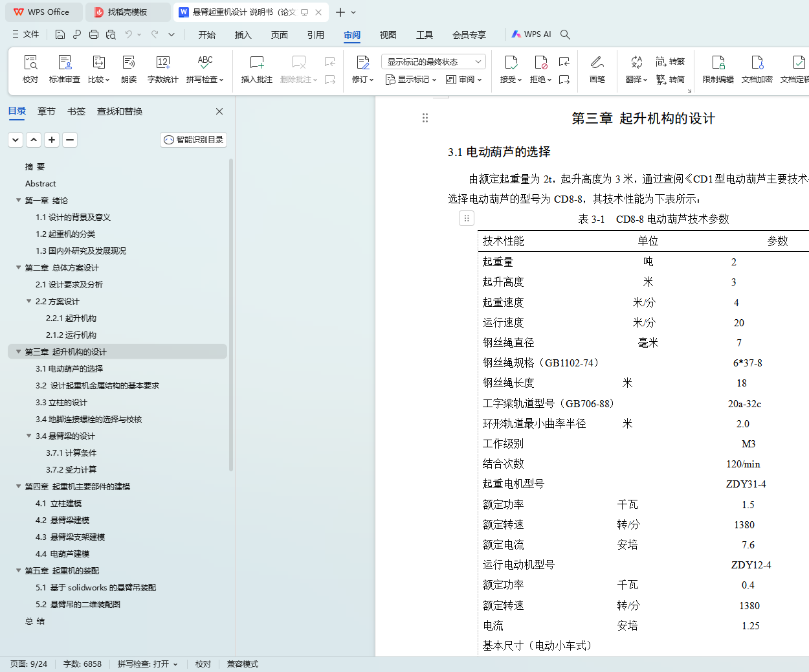Click 校对 in the status bar
The height and width of the screenshot is (672, 809).
(x=203, y=664)
